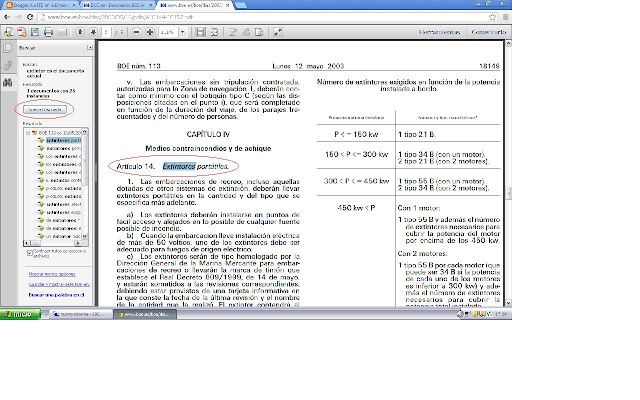The height and width of the screenshot is (400, 640).
Task: Open Chrome menu icon
Action: pyautogui.click(x=505, y=17)
